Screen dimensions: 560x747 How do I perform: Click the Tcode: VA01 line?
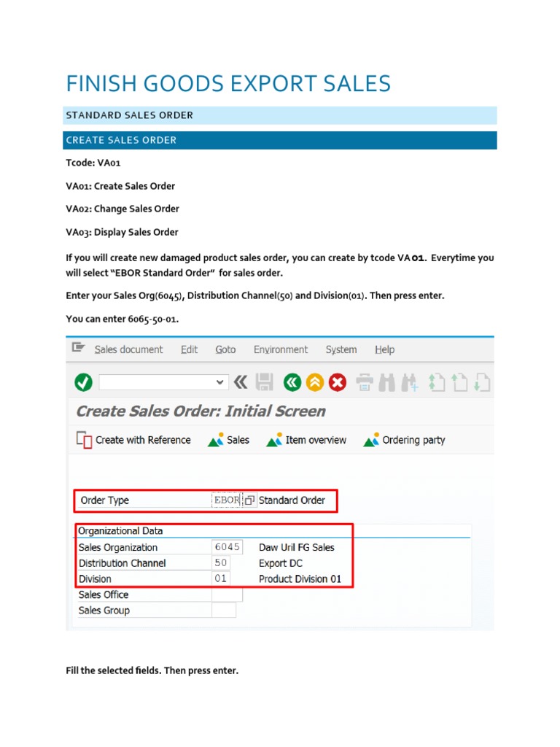tap(93, 163)
